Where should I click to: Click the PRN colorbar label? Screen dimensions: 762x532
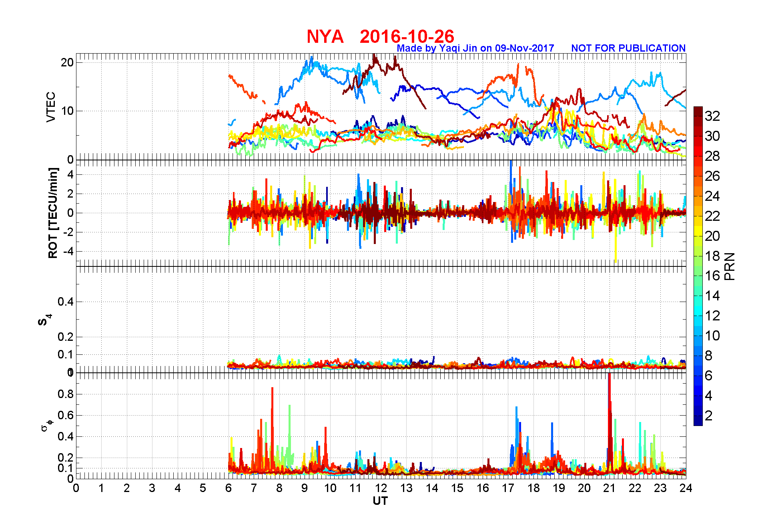[730, 266]
